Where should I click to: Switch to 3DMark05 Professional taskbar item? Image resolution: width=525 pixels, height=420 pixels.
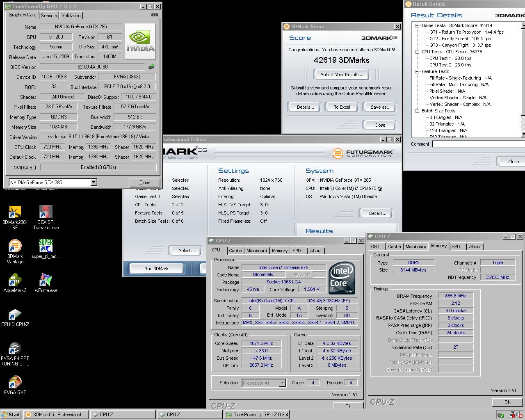[x=56, y=414]
